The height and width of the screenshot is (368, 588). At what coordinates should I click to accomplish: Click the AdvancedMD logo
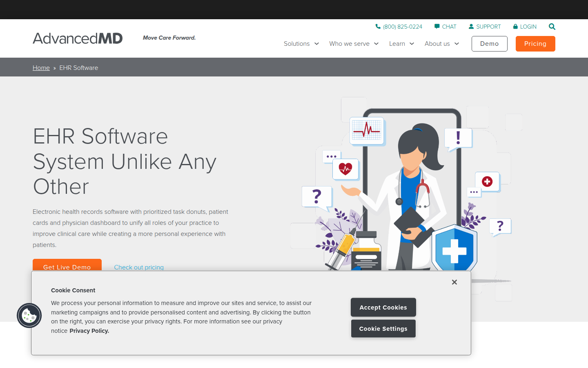coord(78,38)
